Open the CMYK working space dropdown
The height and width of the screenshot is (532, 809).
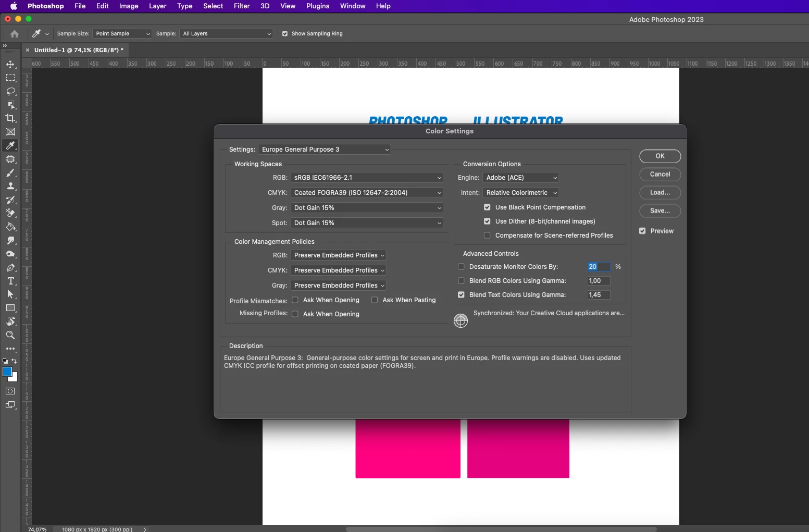coord(367,193)
